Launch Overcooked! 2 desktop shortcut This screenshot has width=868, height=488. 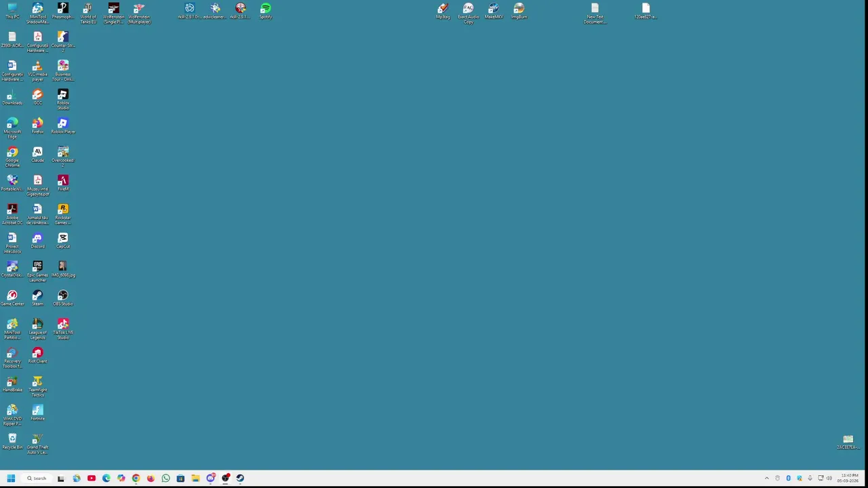tap(63, 157)
